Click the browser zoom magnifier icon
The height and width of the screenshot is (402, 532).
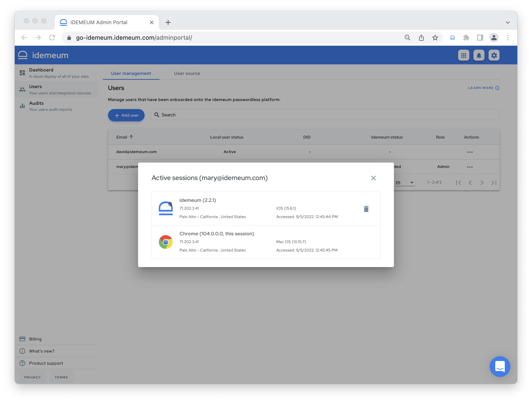click(x=407, y=38)
